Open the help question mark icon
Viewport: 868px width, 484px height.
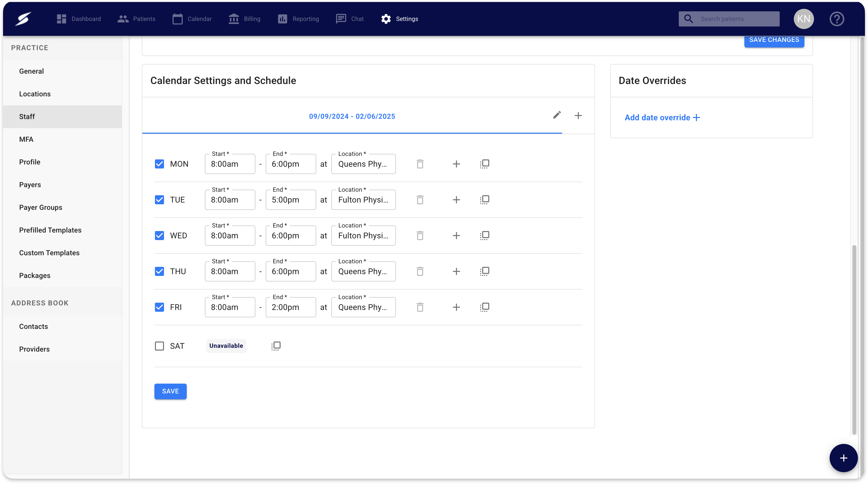[836, 19]
